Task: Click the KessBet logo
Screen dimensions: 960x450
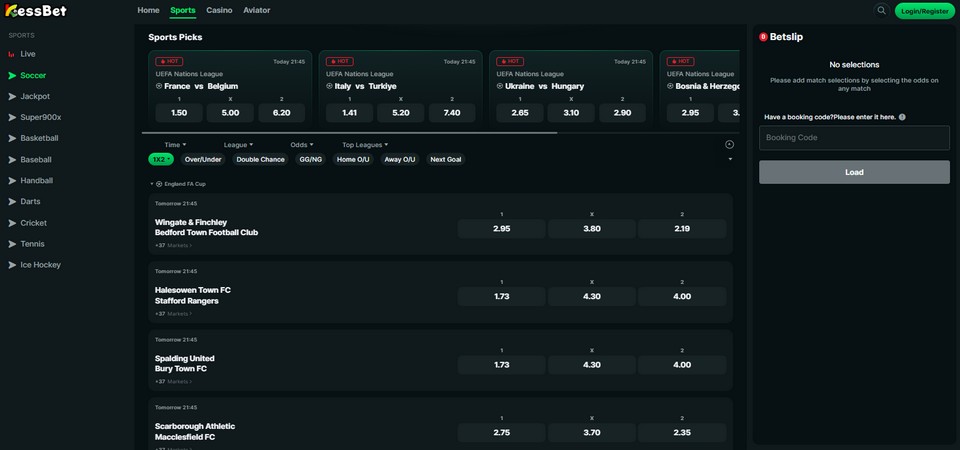Action: point(36,10)
